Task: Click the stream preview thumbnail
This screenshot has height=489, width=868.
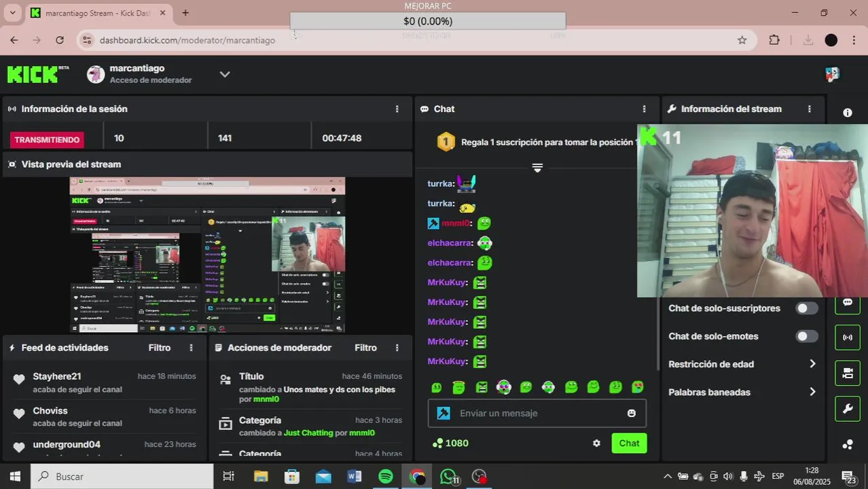Action: tap(207, 255)
